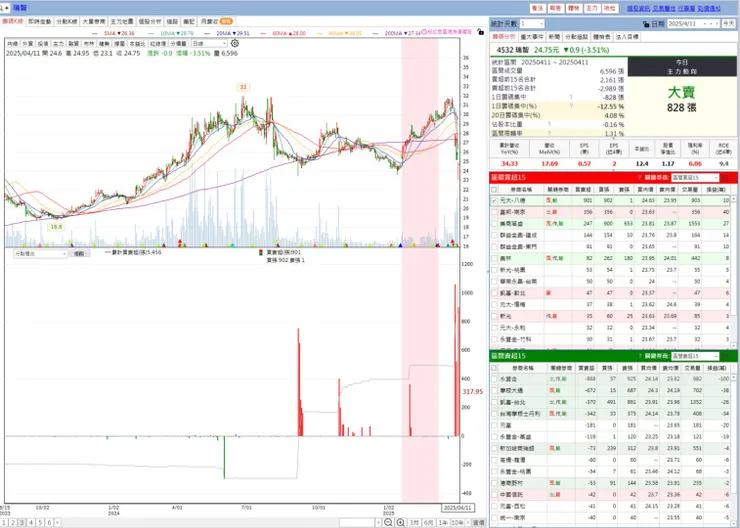Viewport: 740px width, 528px height.
Task: Select the 1年 range button
Action: 443,522
